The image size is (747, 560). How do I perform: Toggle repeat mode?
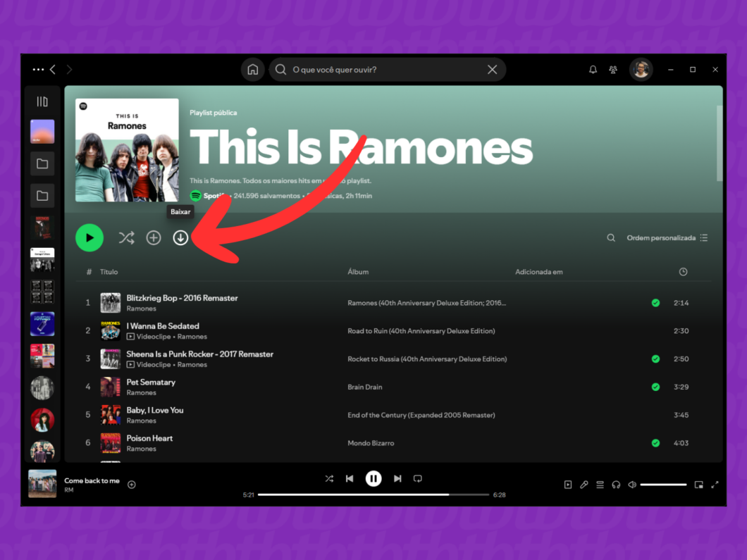(x=417, y=478)
